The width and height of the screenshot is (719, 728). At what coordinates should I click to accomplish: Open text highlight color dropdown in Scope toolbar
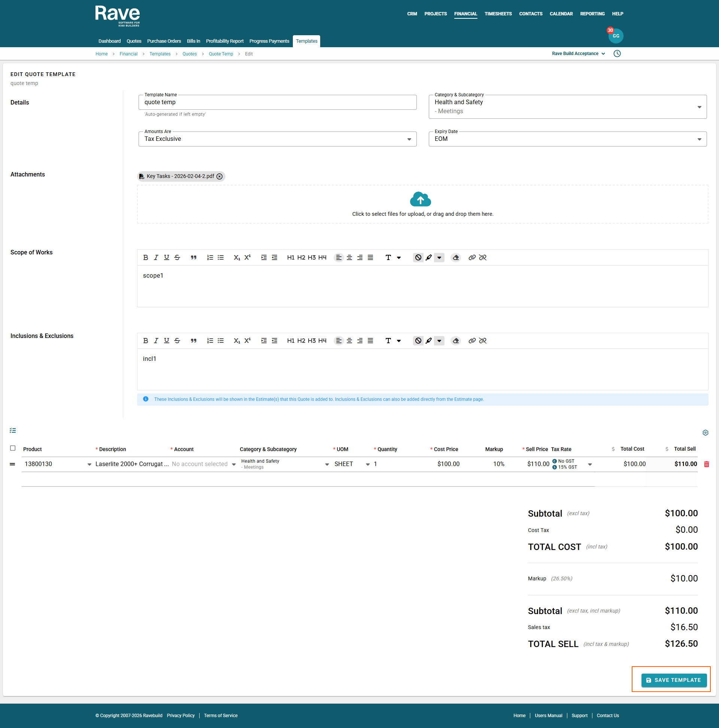click(439, 257)
